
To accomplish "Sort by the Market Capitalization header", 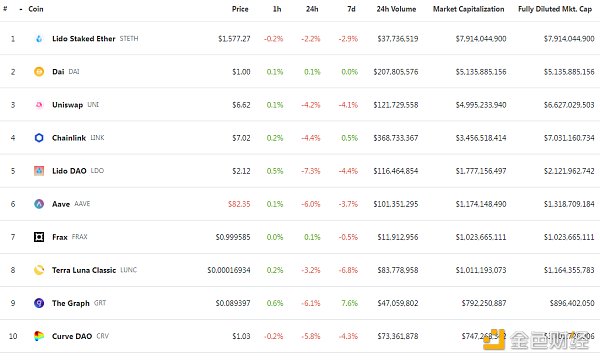I will pos(468,9).
